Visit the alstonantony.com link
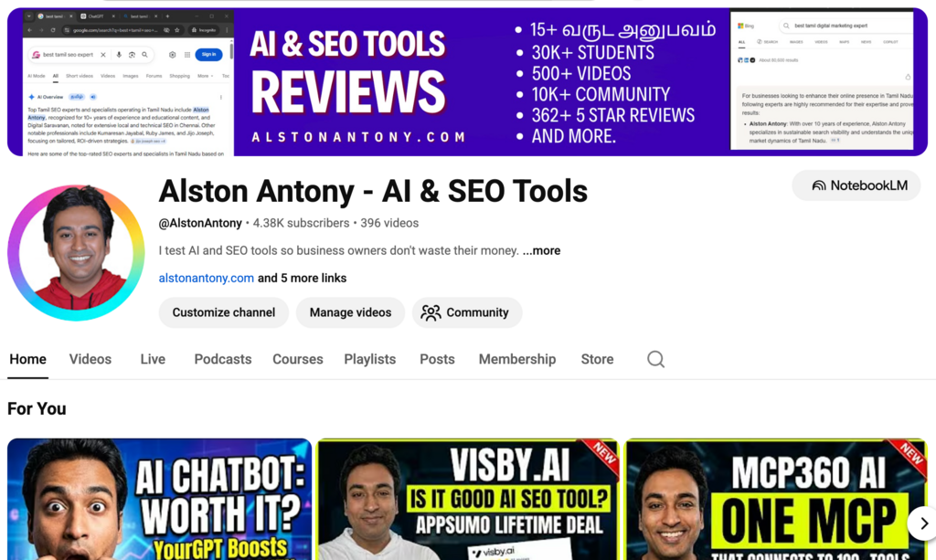 tap(206, 278)
